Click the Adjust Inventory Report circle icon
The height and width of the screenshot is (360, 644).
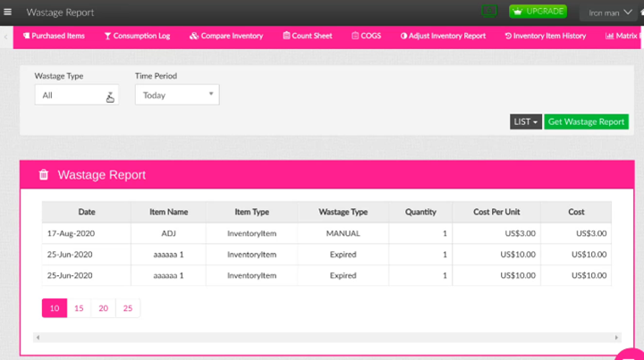point(403,36)
